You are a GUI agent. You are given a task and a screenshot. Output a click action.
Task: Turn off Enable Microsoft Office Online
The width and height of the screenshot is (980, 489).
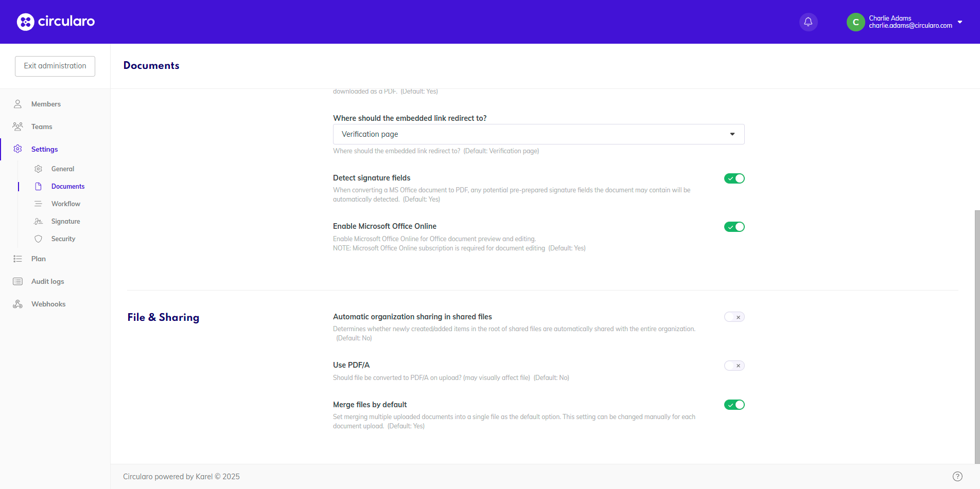coord(734,227)
